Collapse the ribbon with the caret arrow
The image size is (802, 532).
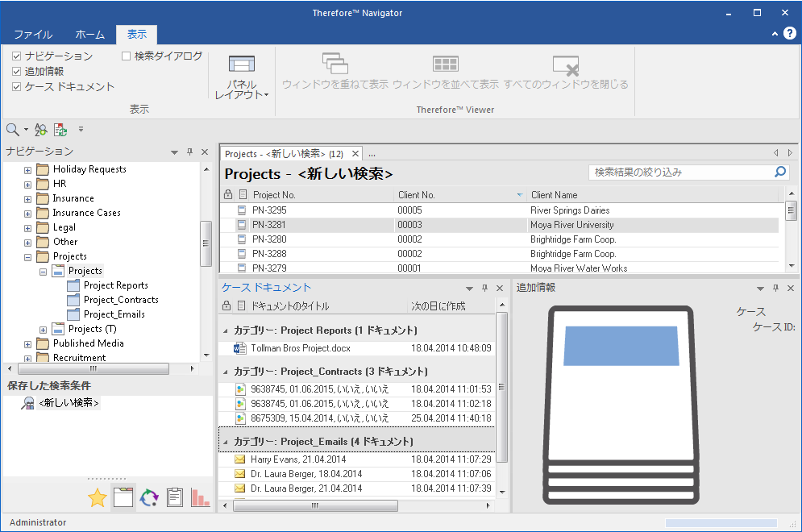pyautogui.click(x=775, y=34)
